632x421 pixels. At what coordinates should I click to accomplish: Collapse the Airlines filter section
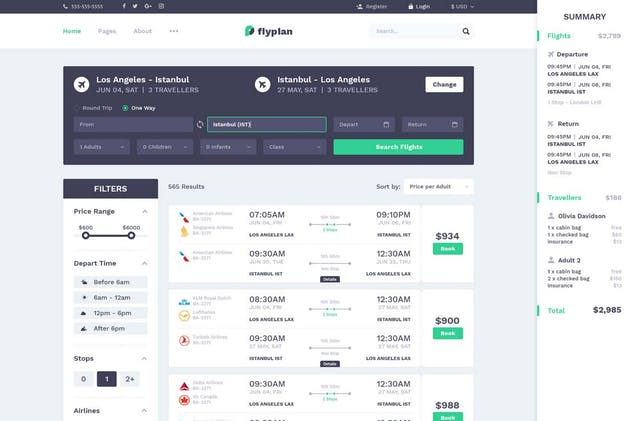(145, 411)
